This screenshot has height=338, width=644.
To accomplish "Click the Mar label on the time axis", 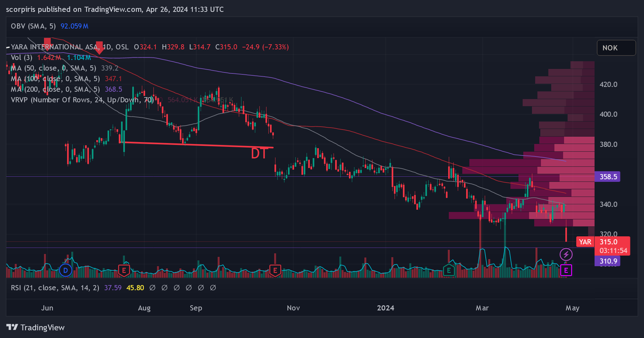I will tap(482, 308).
